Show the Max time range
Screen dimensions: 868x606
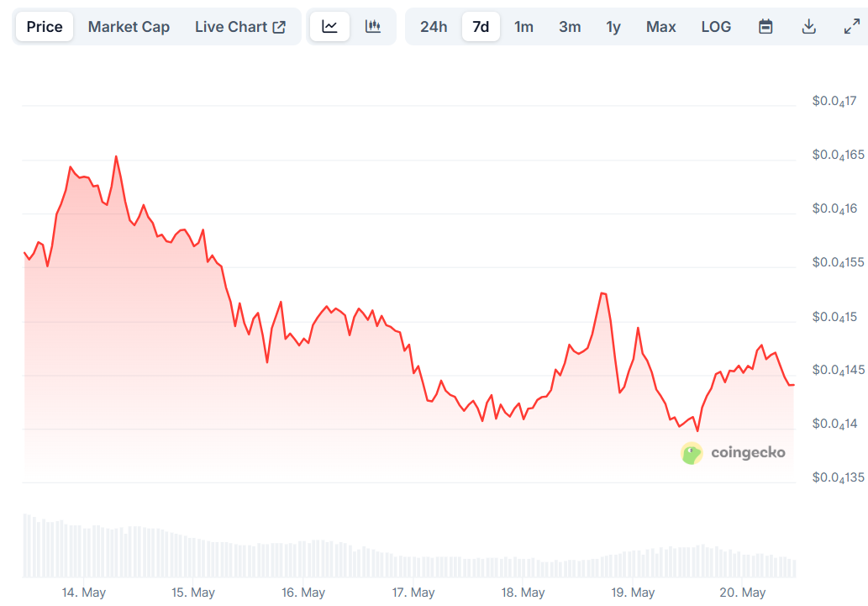tap(661, 27)
